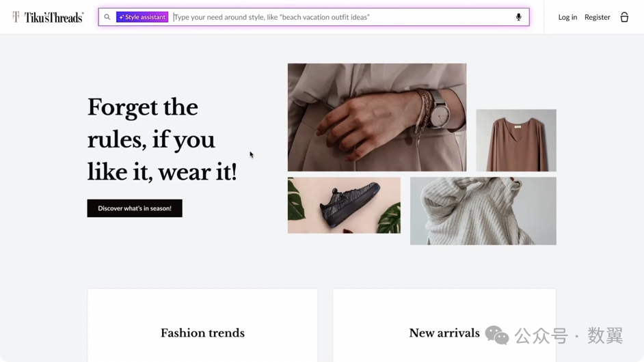Click the sparkle icon in Style assistant badge
644x362 pixels.
[x=122, y=17]
